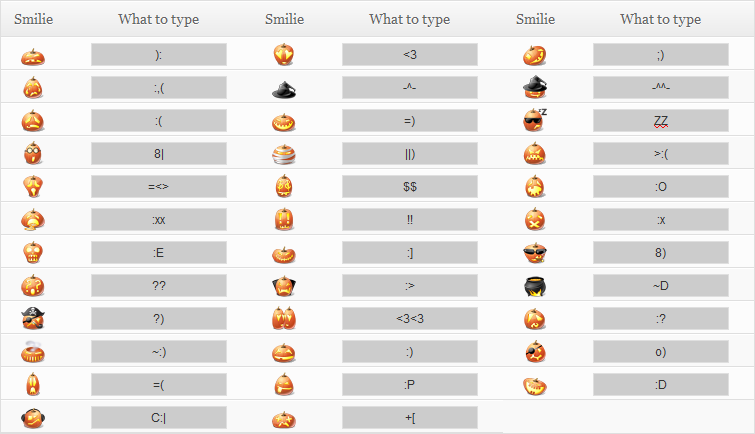Click the sleeping pumpkin with sunglasses

coord(534,120)
